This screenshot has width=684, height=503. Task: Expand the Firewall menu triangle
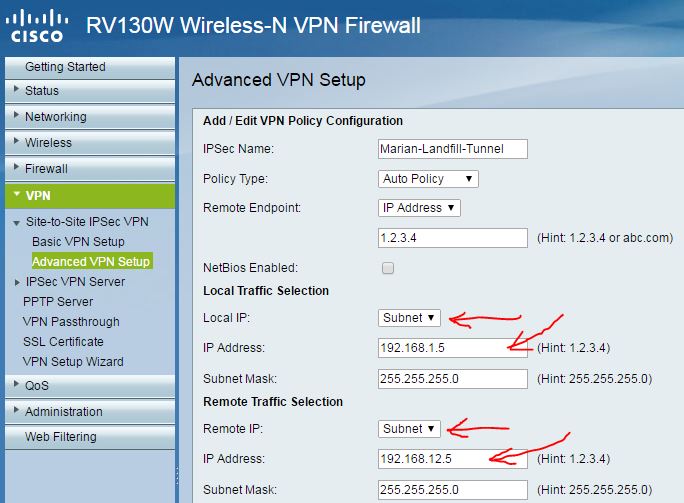point(17,167)
